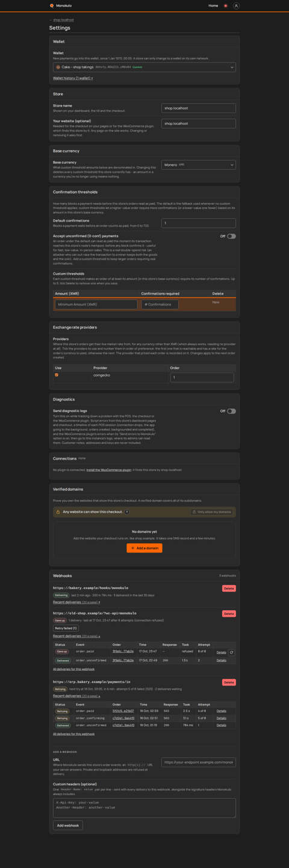Click the Your website input field

[199, 123]
